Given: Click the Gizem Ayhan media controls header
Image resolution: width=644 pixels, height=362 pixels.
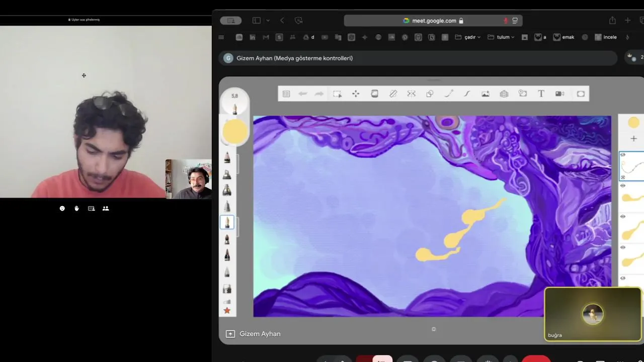Looking at the screenshot, I should pos(418,58).
